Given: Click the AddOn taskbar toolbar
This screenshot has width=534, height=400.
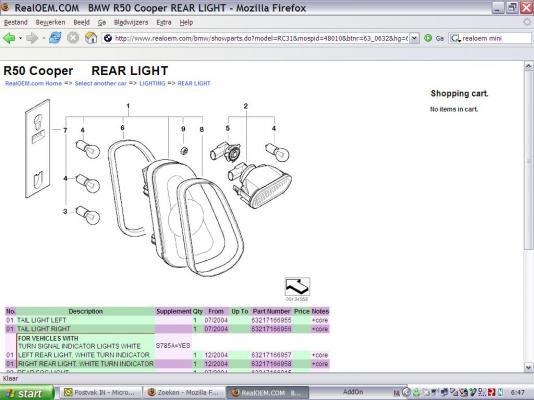Looking at the screenshot, I should [x=353, y=392].
